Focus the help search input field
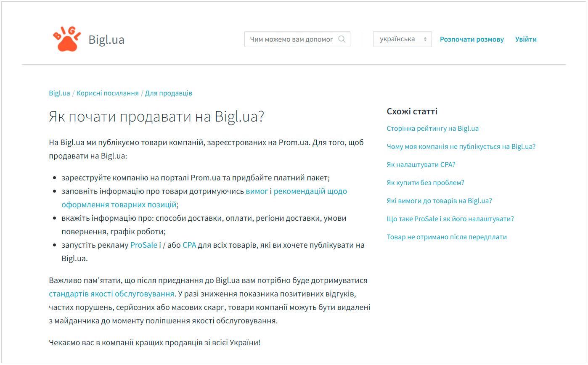The image size is (588, 365). click(x=297, y=39)
